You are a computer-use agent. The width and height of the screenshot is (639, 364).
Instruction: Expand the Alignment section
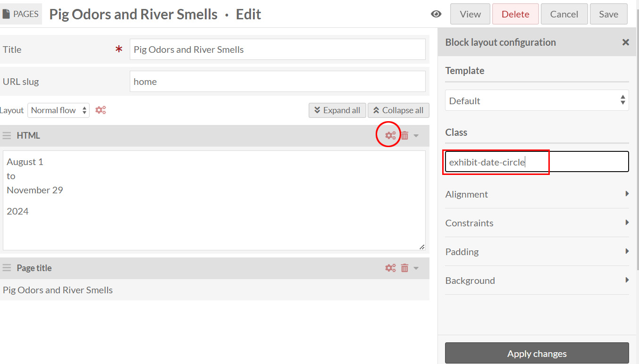coord(537,194)
